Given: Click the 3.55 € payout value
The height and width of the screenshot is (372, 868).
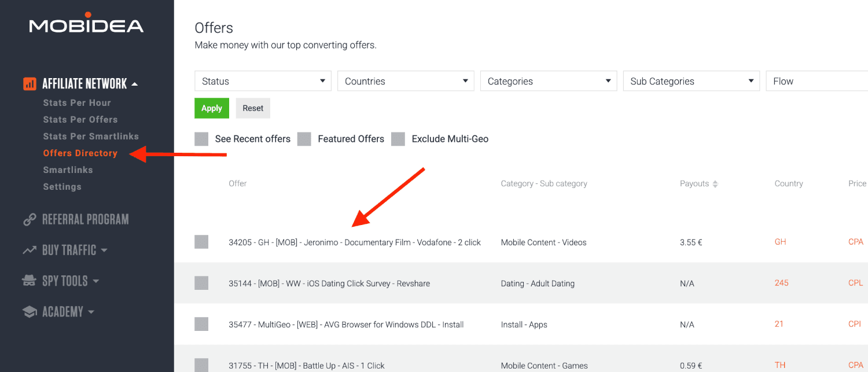Looking at the screenshot, I should (x=691, y=242).
